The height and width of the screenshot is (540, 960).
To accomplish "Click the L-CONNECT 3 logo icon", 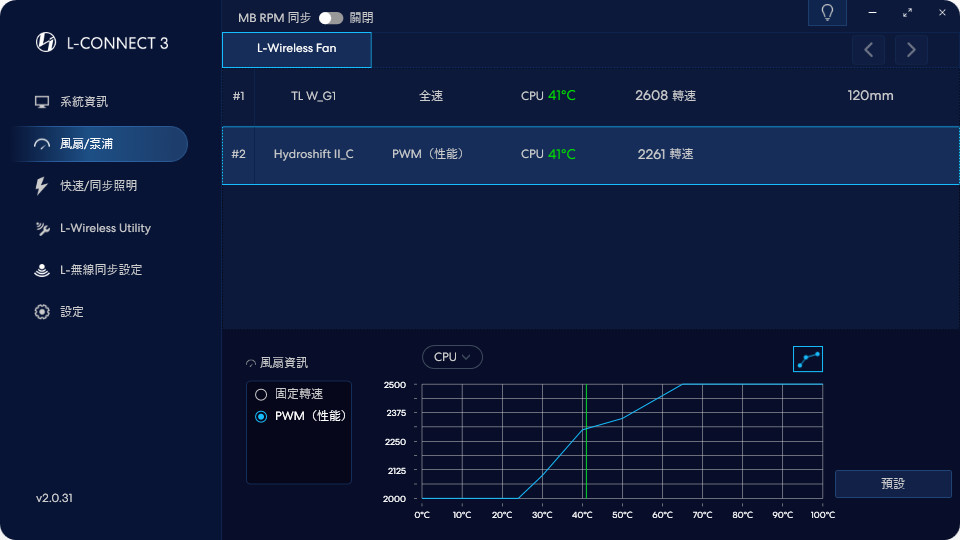I will pyautogui.click(x=46, y=42).
